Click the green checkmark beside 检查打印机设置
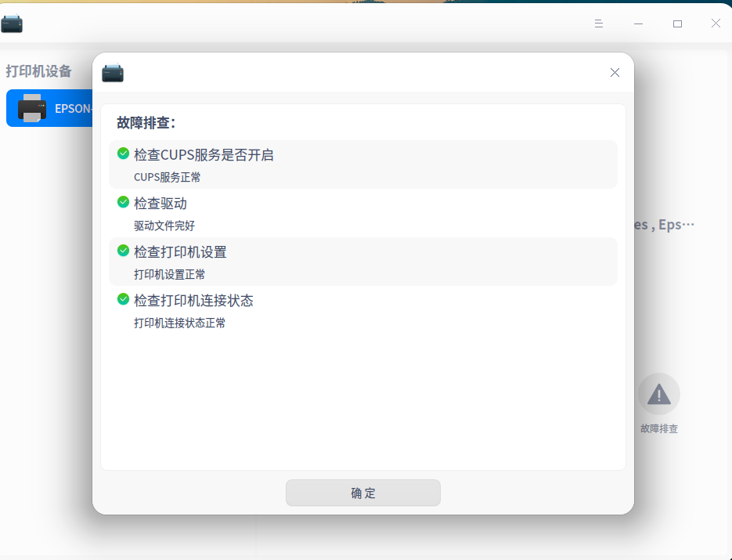732x560 pixels. tap(123, 251)
